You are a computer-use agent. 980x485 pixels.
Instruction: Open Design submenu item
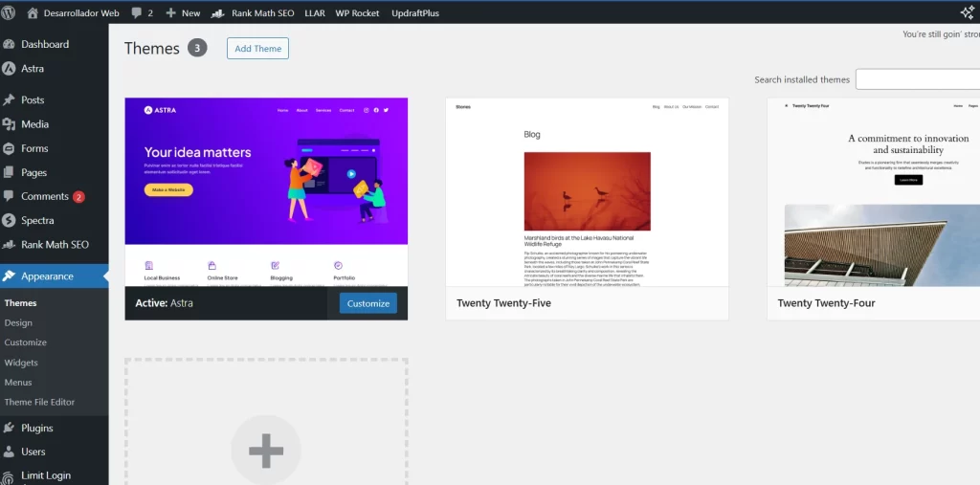[x=18, y=323]
